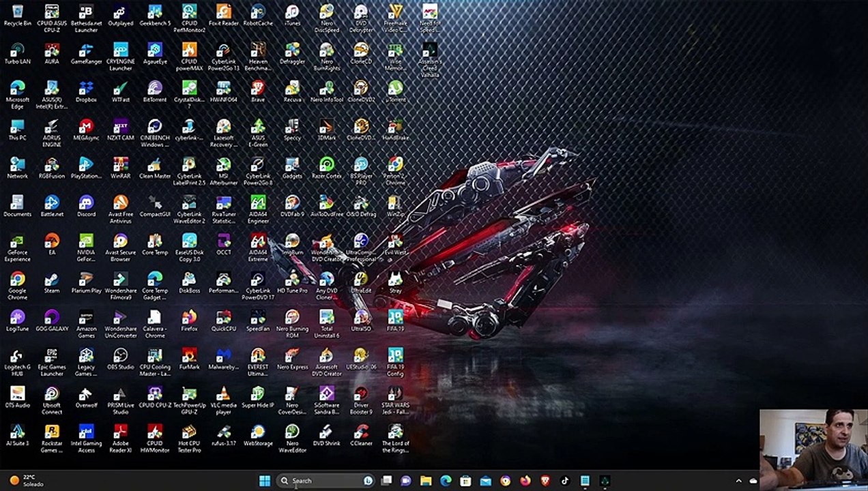Screen dimensions: 868x491
Task: Click the taskbar Search box
Action: tap(325, 481)
